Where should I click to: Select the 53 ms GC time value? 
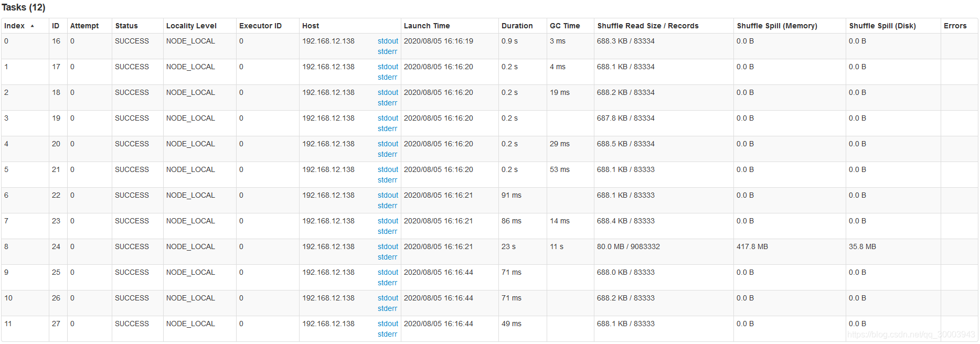click(560, 169)
